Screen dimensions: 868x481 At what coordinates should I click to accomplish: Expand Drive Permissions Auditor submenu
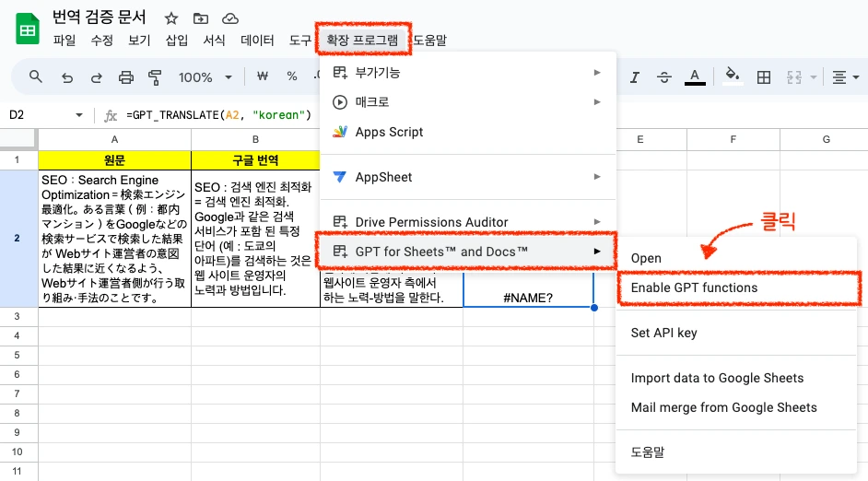468,222
